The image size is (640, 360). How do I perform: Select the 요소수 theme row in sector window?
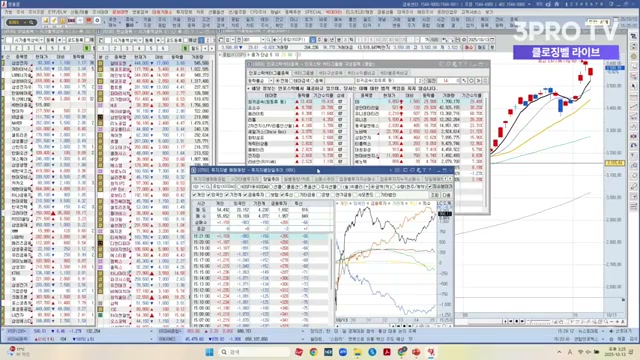tap(298, 108)
